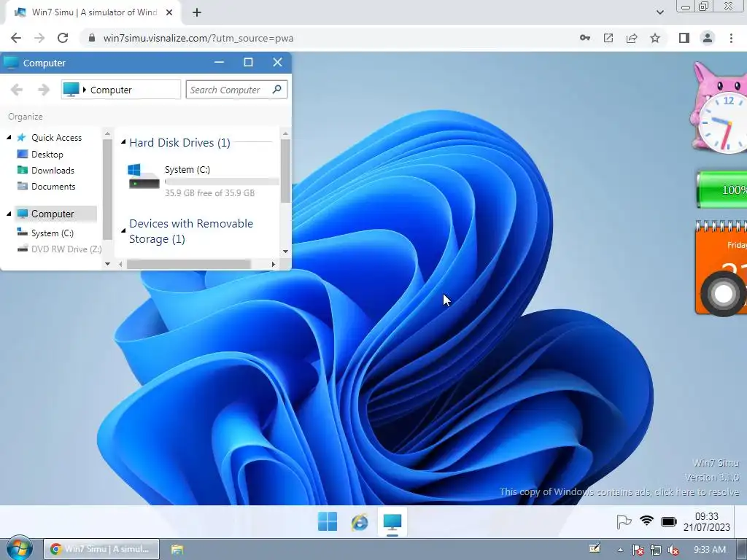747x560 pixels.
Task: Select the Computer icon on simulated taskbar
Action: [x=392, y=522]
